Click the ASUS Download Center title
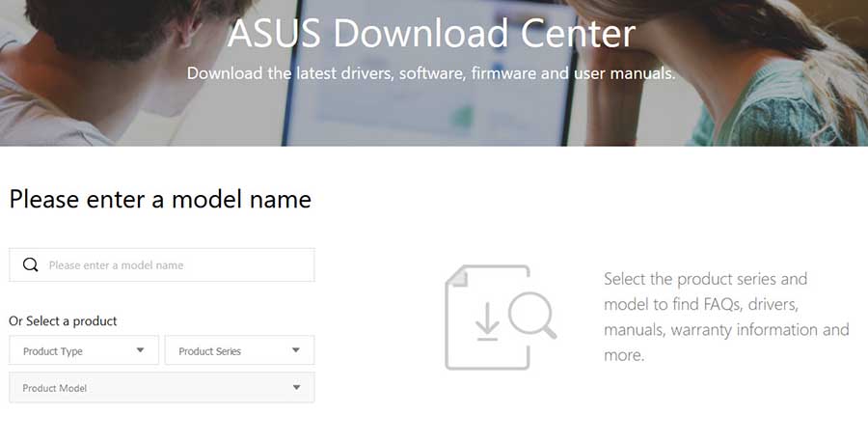868x443 pixels. tap(431, 33)
